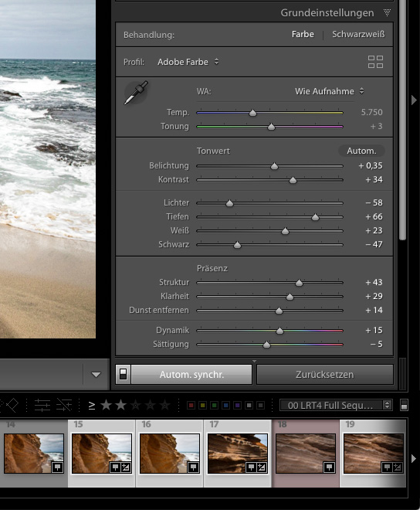Select Farbe treatment
This screenshot has width=420, height=510.
[x=303, y=35]
